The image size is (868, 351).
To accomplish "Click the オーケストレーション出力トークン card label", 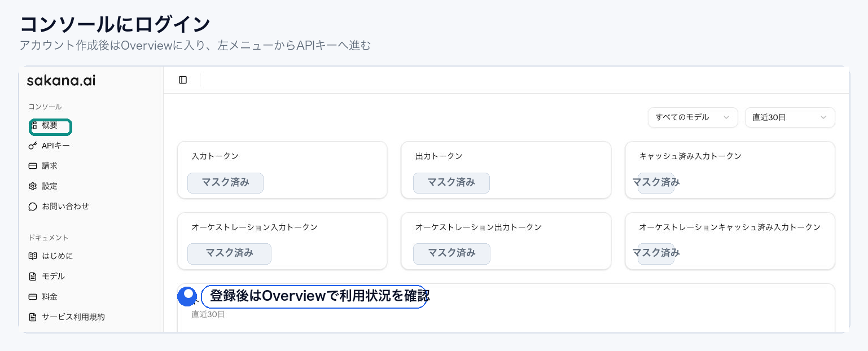I will pos(479,227).
